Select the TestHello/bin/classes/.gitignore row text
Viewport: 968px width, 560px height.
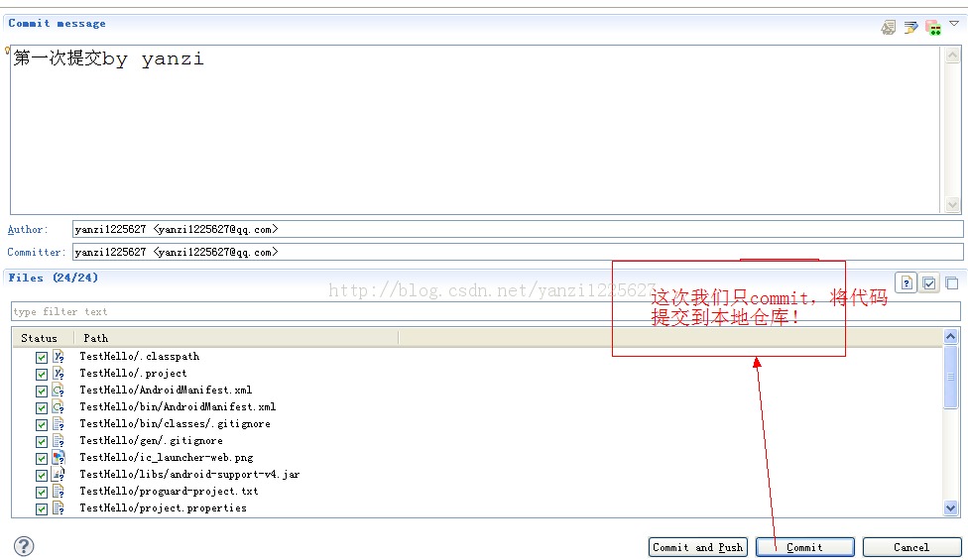175,423
